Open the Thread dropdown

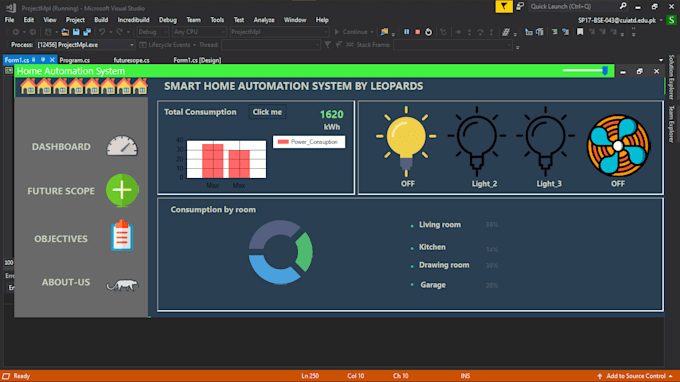point(271,45)
